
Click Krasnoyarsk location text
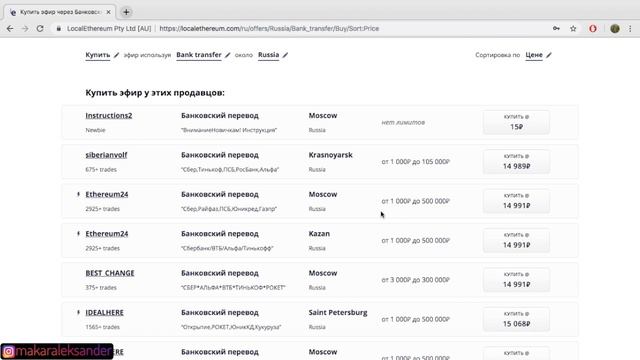pos(330,155)
